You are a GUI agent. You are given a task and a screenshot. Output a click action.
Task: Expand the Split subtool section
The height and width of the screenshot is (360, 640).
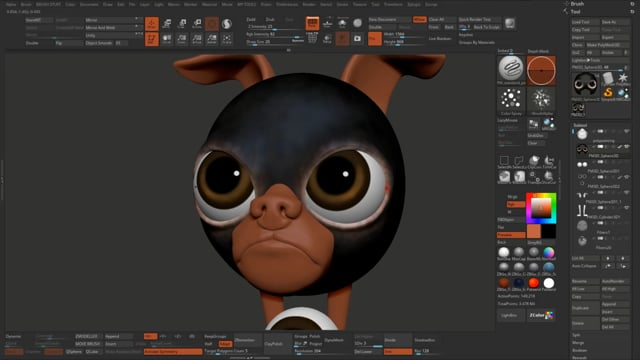point(576,335)
